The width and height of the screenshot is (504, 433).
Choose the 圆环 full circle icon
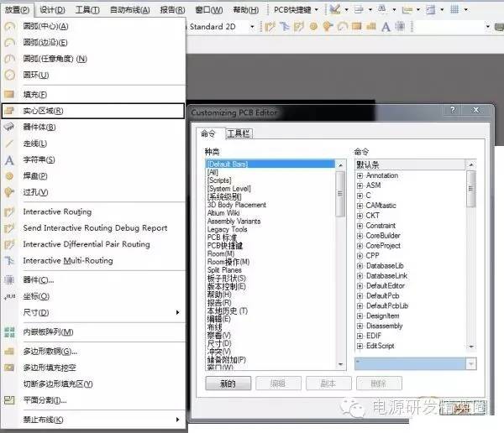click(10, 75)
